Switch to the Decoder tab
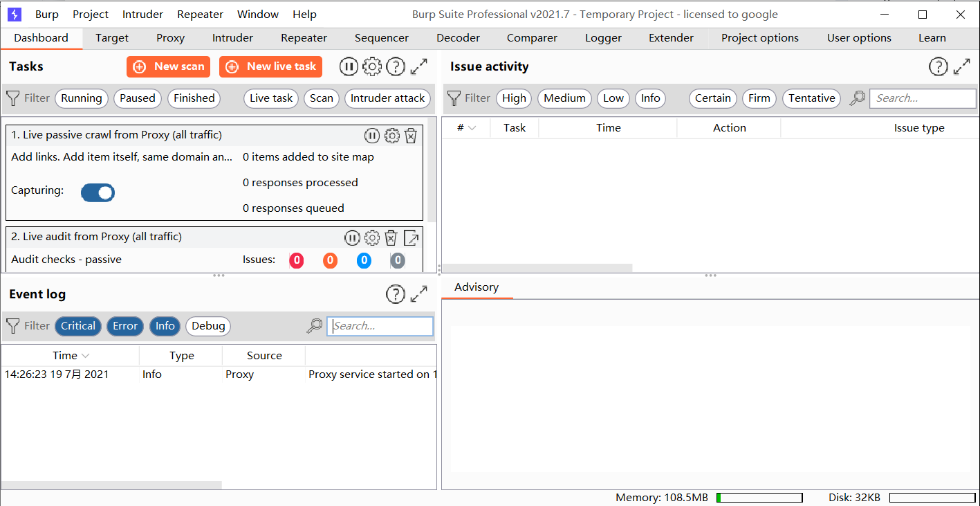 [x=458, y=38]
